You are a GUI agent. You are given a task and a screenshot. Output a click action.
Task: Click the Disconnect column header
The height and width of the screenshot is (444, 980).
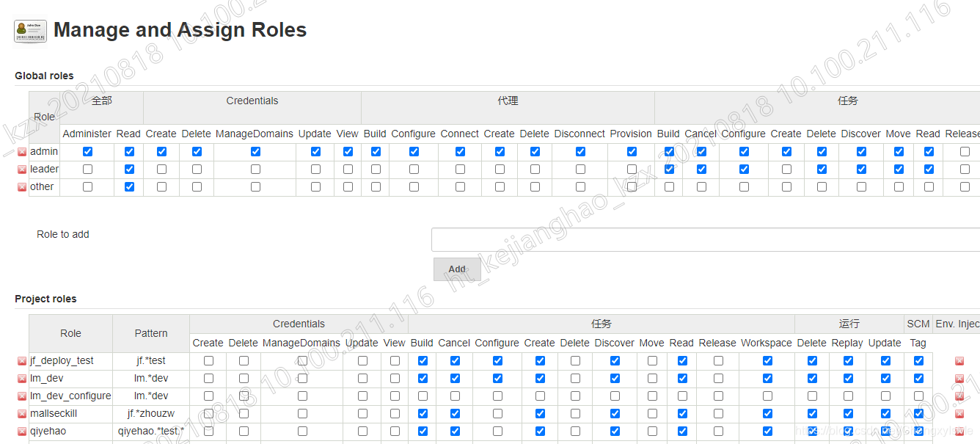[579, 134]
